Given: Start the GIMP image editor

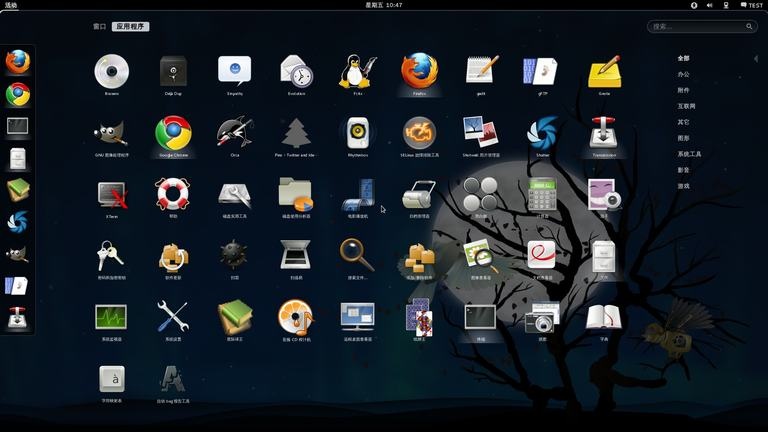Looking at the screenshot, I should 111,133.
